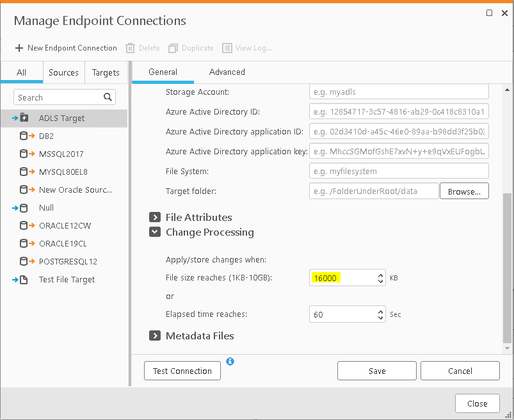Decrease the elapsed time stepper value
The height and width of the screenshot is (420, 514).
pyautogui.click(x=380, y=318)
